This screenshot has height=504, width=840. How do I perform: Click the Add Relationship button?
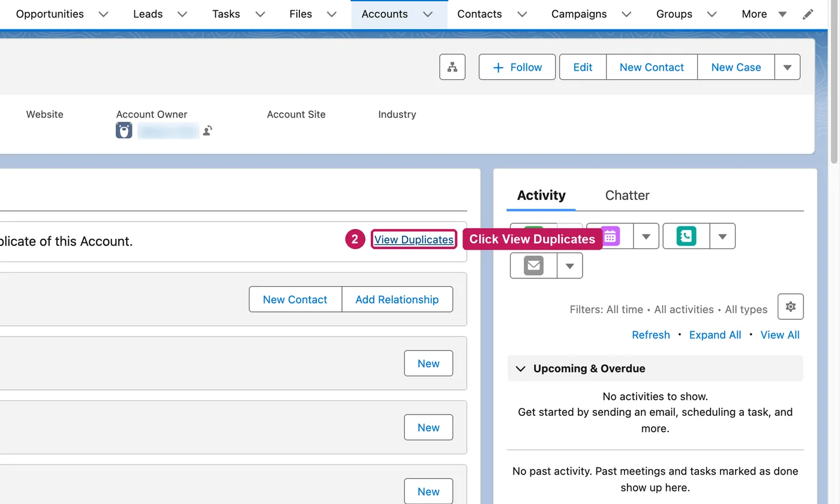click(397, 299)
